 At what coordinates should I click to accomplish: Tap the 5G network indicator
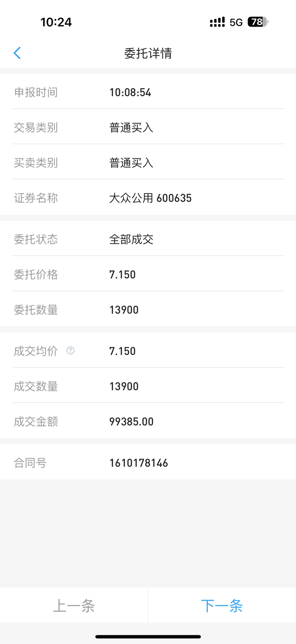236,22
